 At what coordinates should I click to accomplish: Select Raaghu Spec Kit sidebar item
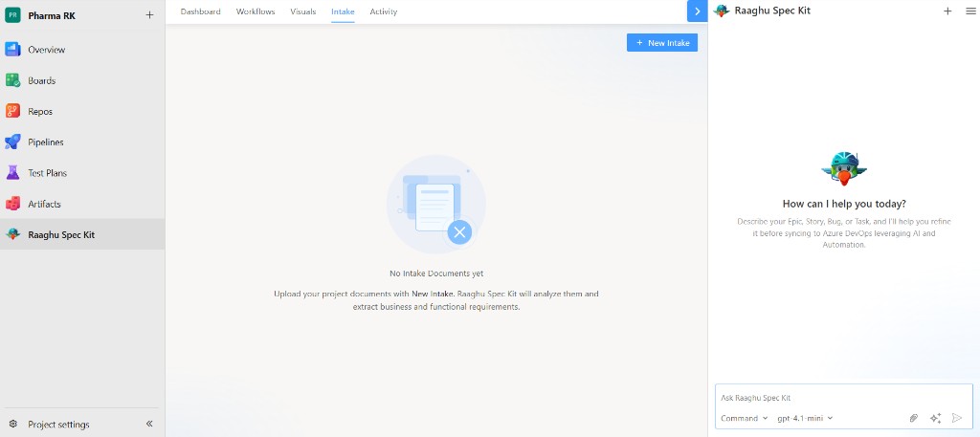[x=82, y=234]
